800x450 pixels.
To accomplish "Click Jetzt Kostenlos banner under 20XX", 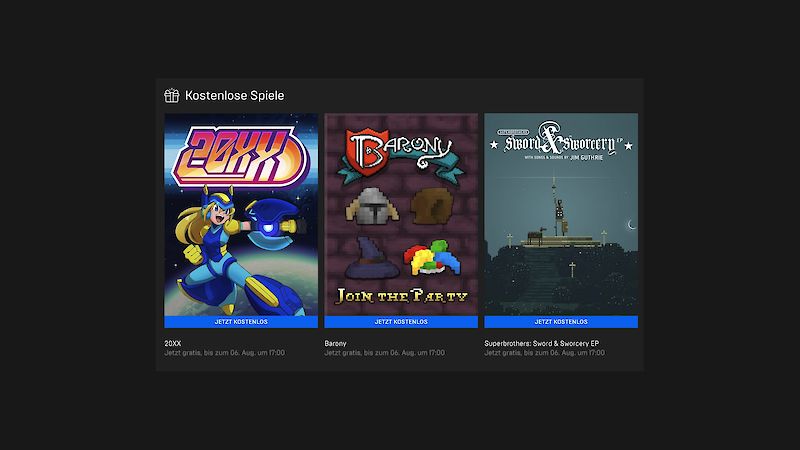I will pos(241,322).
